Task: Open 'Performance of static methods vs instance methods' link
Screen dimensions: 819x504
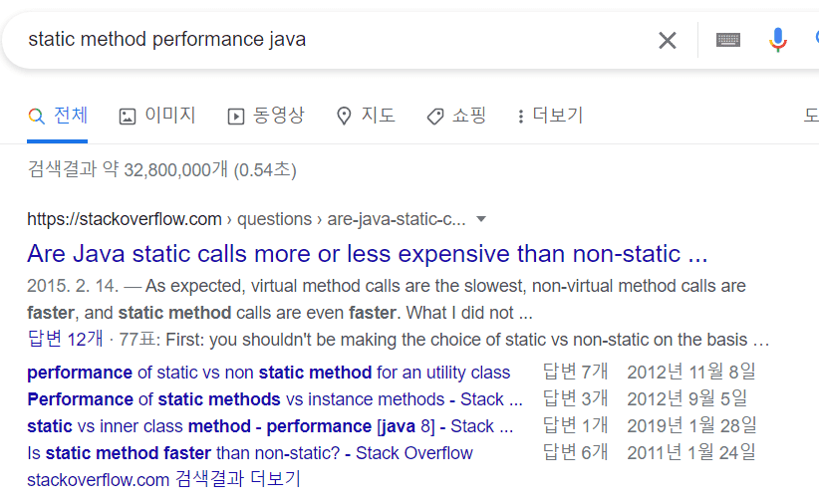Action: click(275, 399)
